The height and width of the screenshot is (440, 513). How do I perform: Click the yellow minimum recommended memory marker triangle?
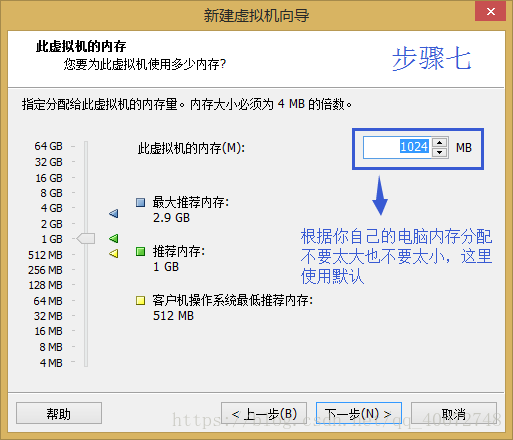coord(114,254)
